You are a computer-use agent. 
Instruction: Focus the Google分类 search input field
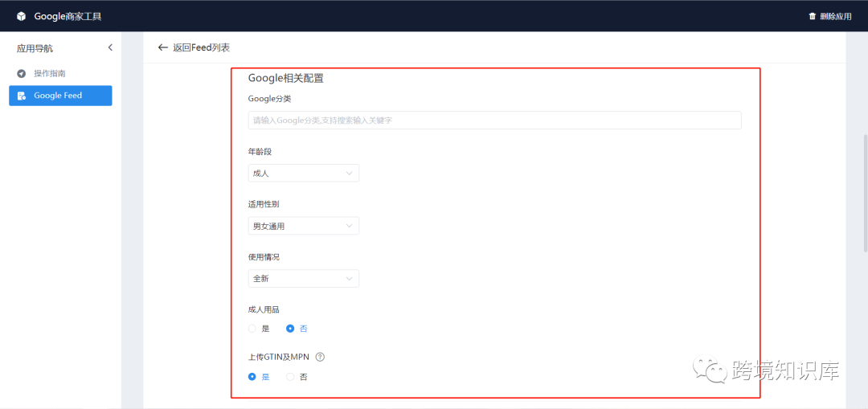click(x=494, y=120)
